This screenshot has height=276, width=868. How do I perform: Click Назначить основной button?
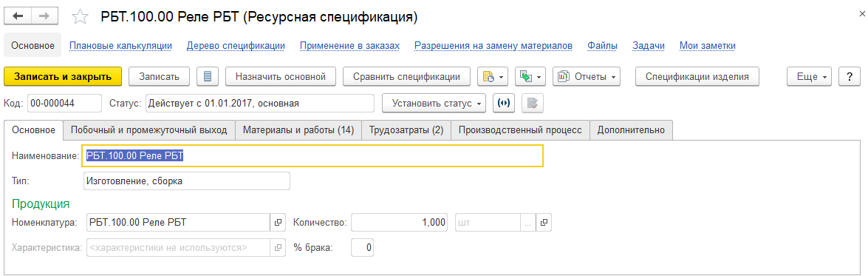281,76
